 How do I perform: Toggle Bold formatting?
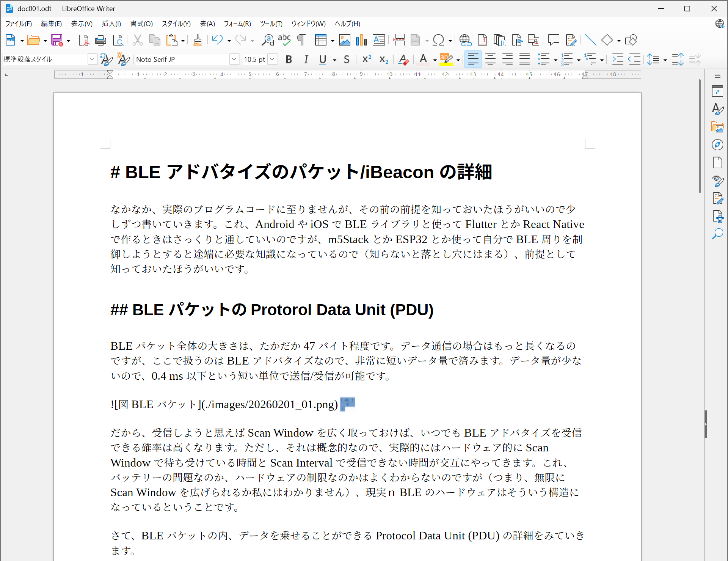click(289, 60)
